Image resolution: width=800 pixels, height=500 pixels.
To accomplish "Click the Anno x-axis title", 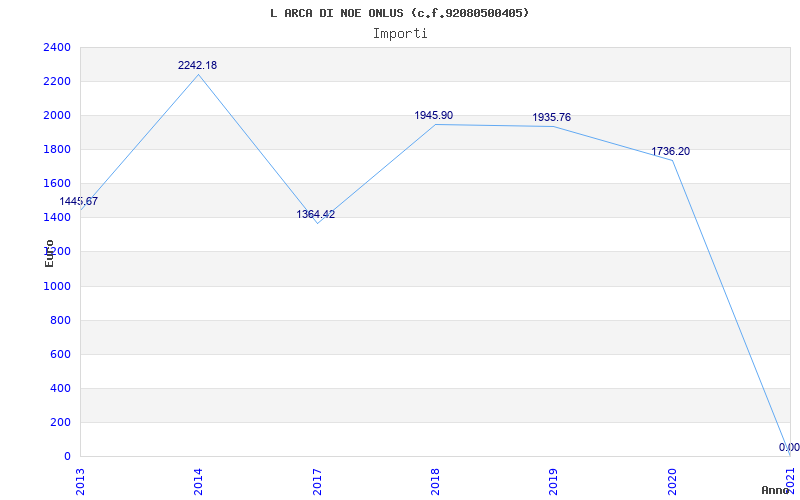I will click(x=775, y=490).
